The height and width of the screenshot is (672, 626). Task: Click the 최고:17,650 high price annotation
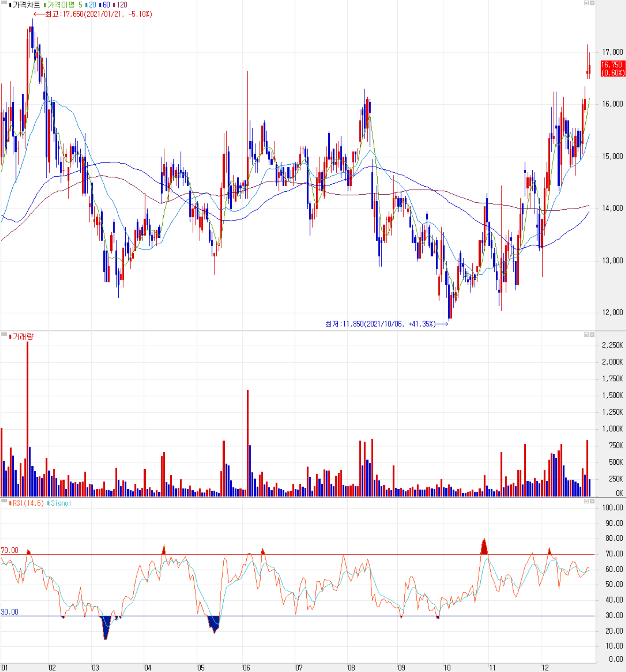click(x=93, y=14)
